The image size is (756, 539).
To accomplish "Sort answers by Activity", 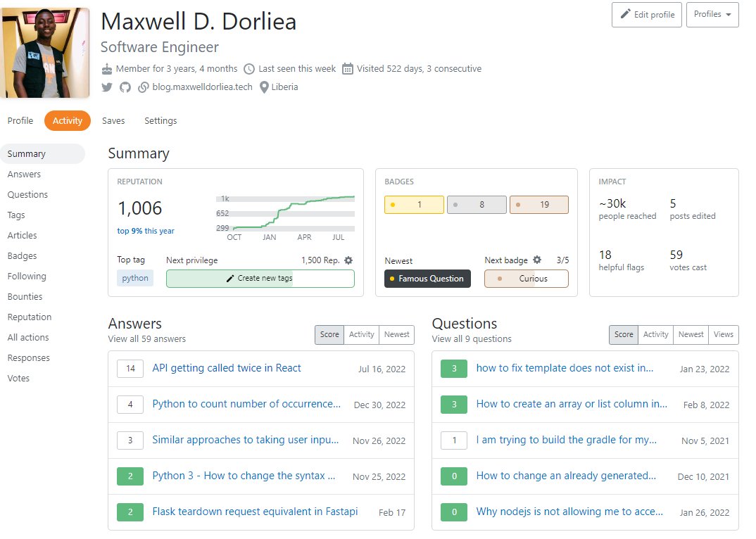I will pyautogui.click(x=361, y=335).
